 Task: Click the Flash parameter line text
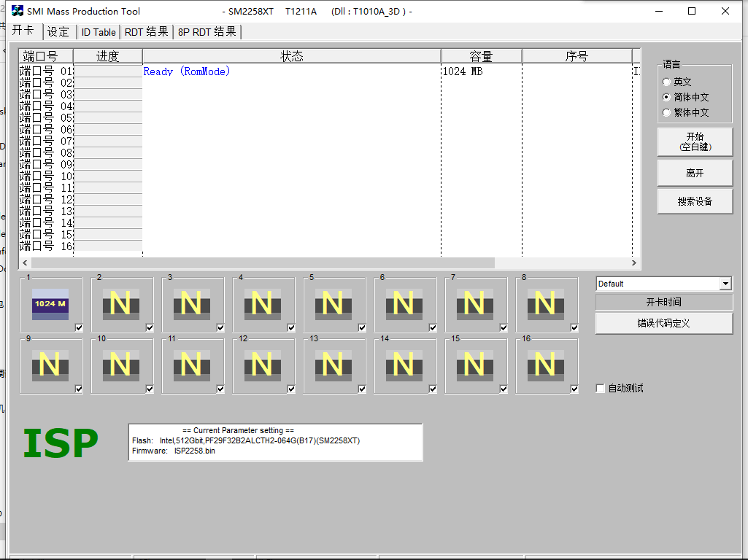pyautogui.click(x=246, y=440)
